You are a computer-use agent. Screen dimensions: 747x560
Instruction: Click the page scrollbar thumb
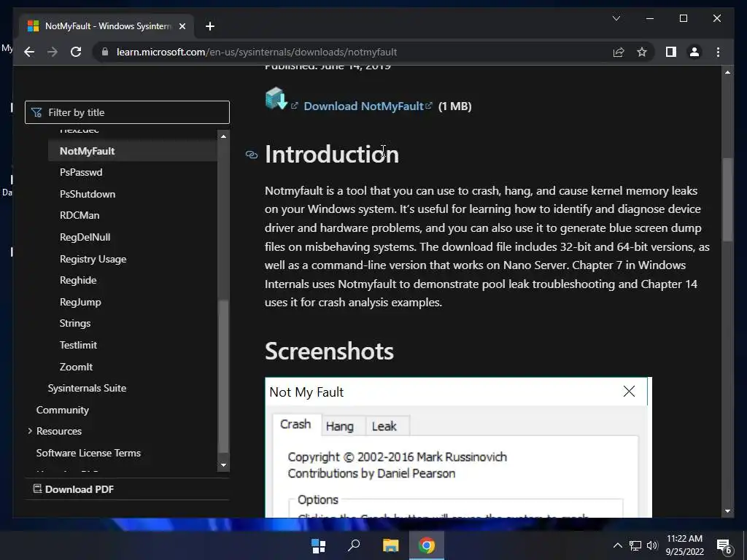[x=727, y=200]
